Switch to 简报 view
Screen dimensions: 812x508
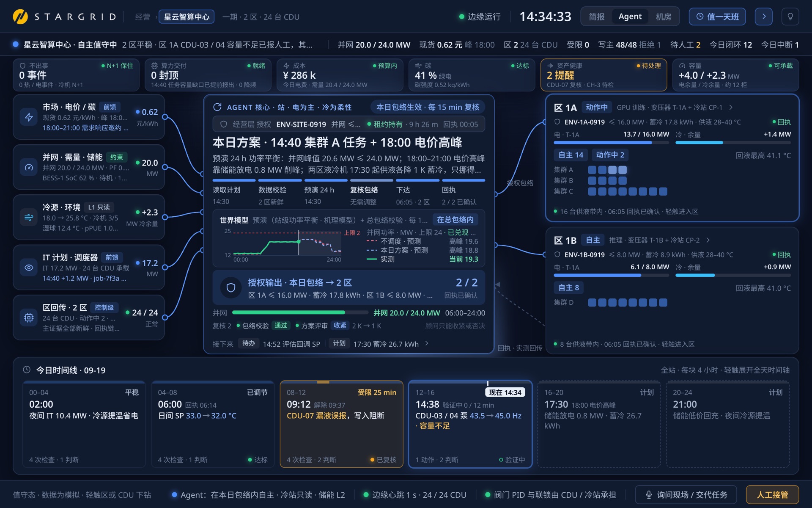[597, 17]
